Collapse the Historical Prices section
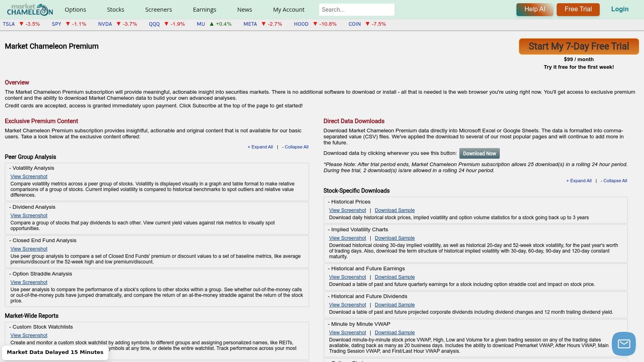Screen dimensions: 644x362 [x=350, y=202]
